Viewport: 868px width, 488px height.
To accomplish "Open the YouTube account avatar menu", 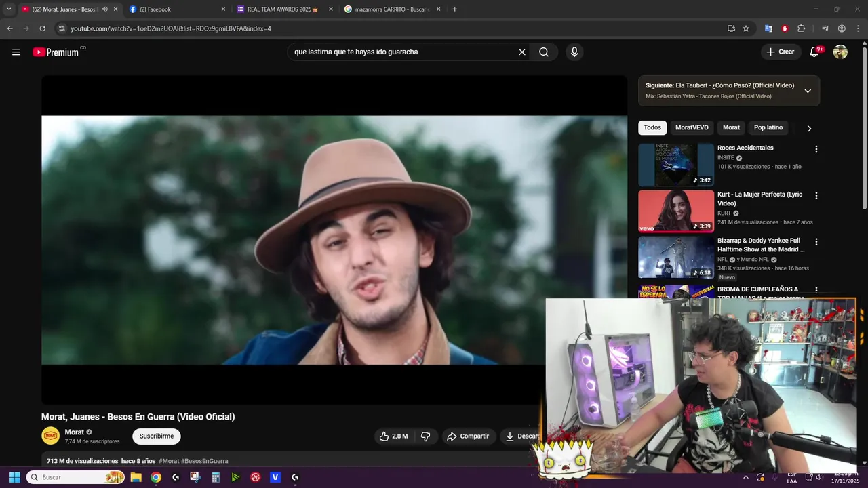I will click(840, 52).
